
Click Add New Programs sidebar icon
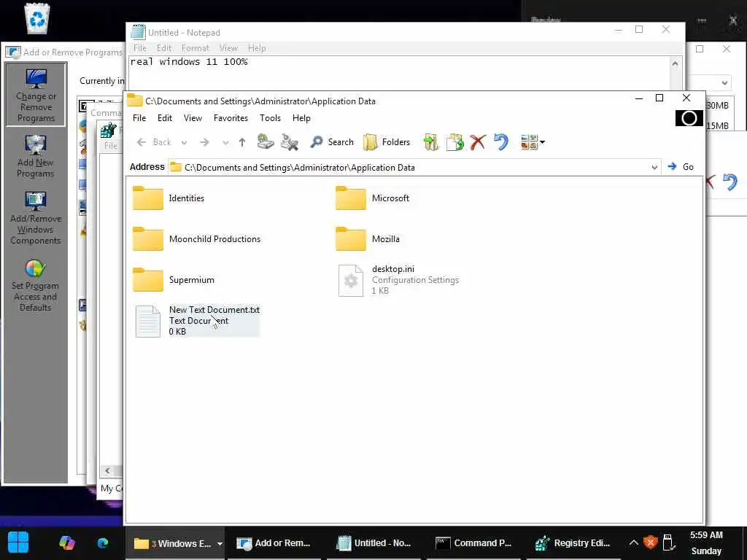coord(36,156)
